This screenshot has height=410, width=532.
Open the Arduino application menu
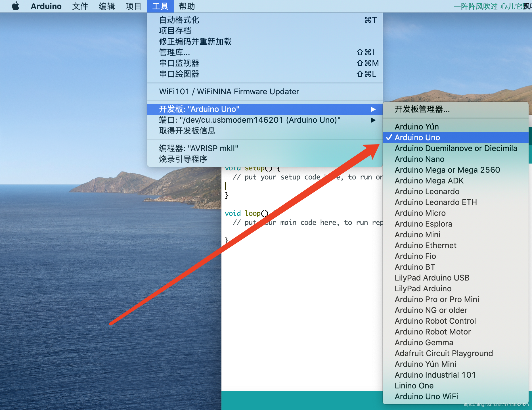point(46,6)
